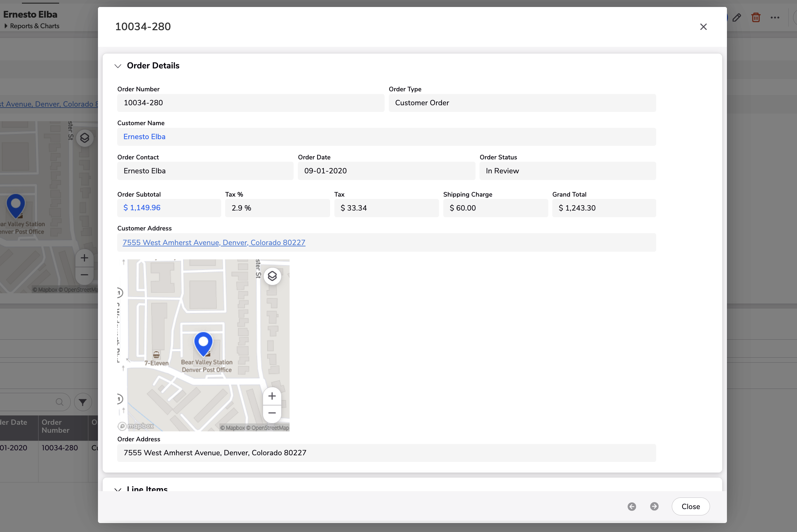This screenshot has height=532, width=797.
Task: Zoom out using the minus control on the map
Action: click(x=272, y=412)
